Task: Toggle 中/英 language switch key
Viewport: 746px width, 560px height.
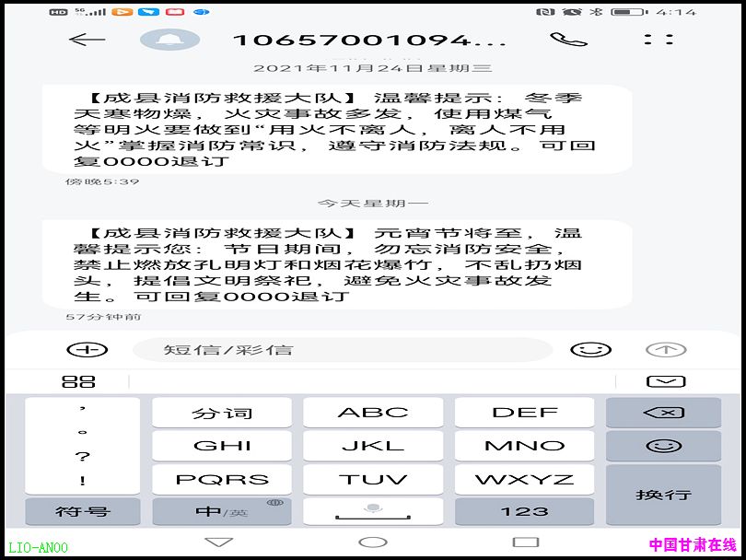Action: point(222,510)
